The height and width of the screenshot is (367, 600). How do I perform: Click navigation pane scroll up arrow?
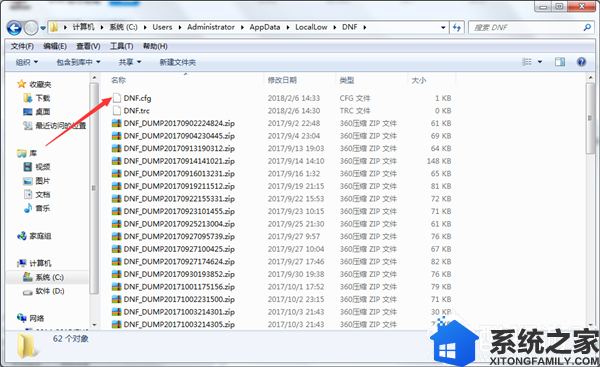coord(94,78)
